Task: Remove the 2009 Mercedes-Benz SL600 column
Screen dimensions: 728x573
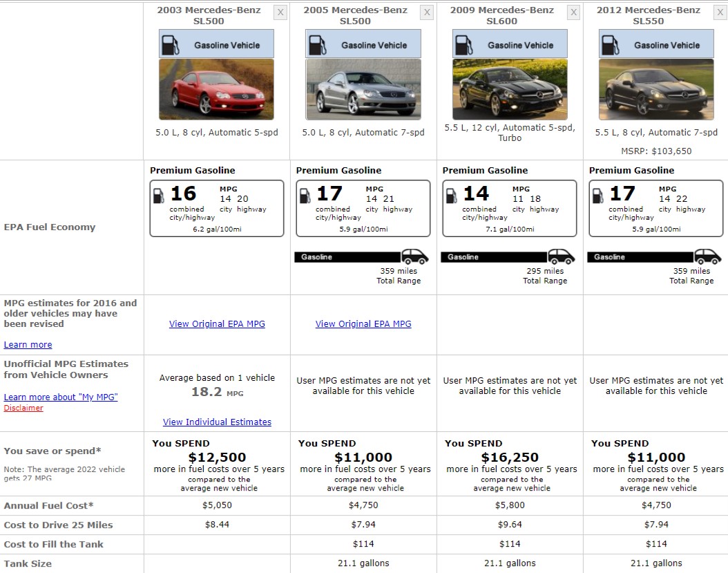Action: coord(574,12)
